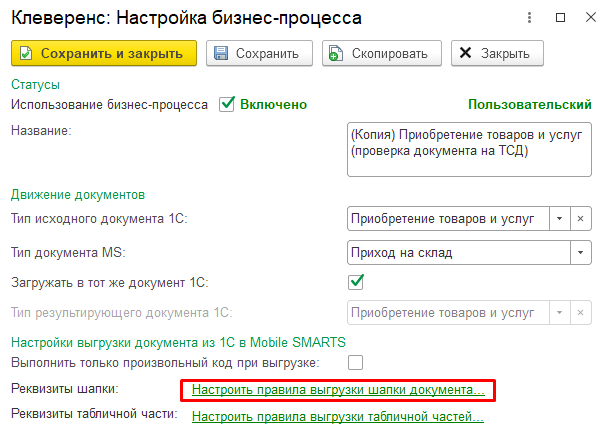Open the 'Тип исходного документа 1С' dropdown arrow

coord(560,219)
